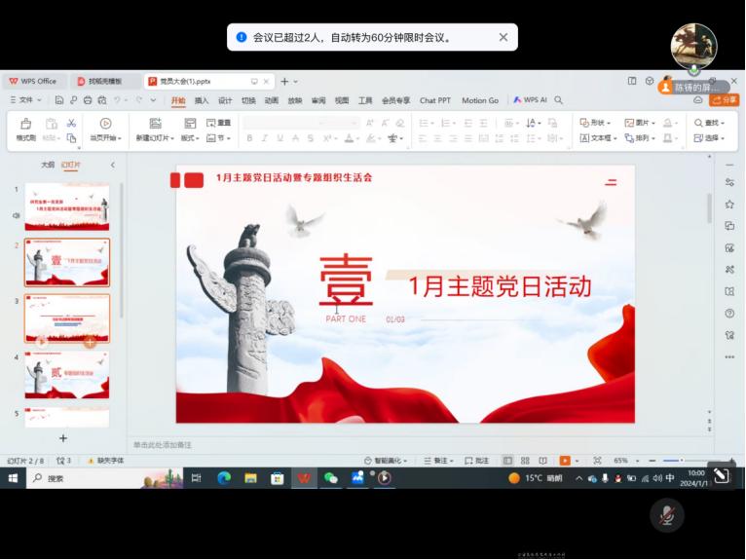Start slideshow from current slide (当页开始)
The width and height of the screenshot is (746, 560).
[105, 129]
